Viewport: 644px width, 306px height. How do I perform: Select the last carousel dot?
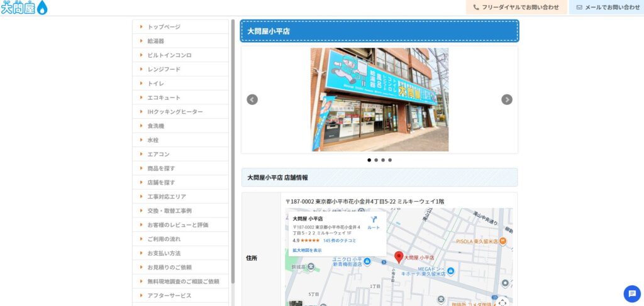click(390, 160)
